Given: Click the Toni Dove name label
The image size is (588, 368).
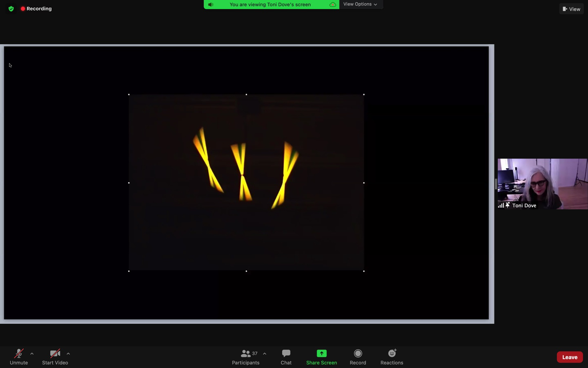Looking at the screenshot, I should (x=524, y=206).
